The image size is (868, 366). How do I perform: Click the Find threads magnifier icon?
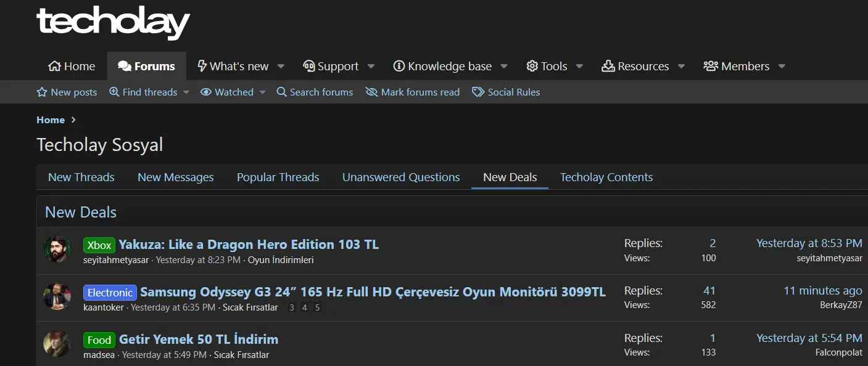pos(114,92)
